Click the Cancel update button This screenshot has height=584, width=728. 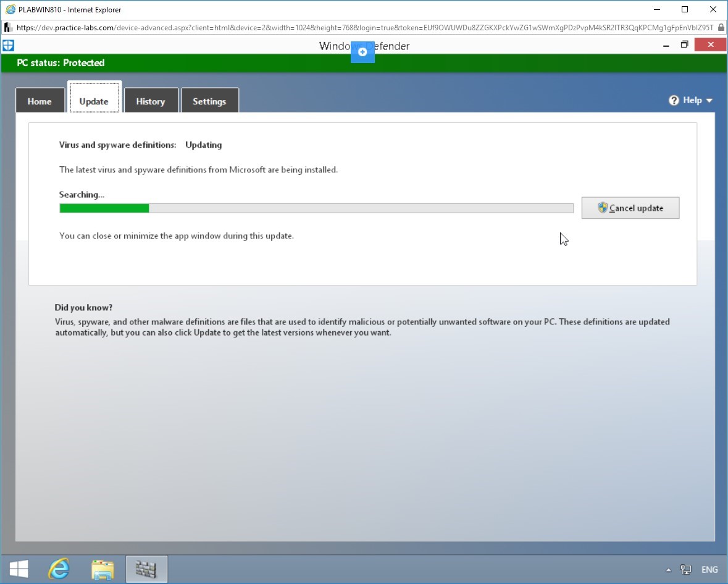tap(630, 208)
